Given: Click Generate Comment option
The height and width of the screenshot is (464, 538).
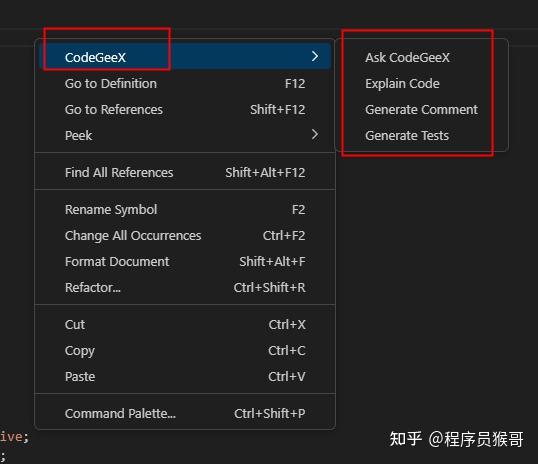Looking at the screenshot, I should coord(421,110).
